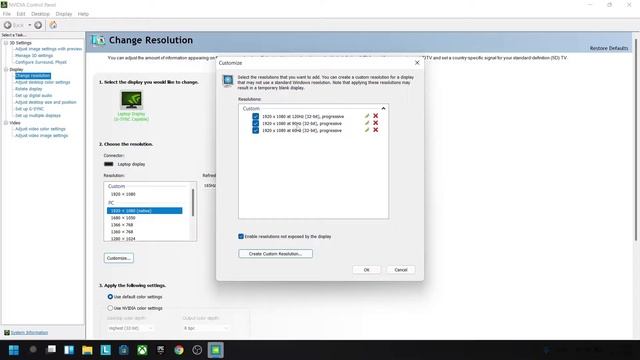640x360 pixels.
Task: Select Set up digital audio
Action: pyautogui.click(x=33, y=96)
